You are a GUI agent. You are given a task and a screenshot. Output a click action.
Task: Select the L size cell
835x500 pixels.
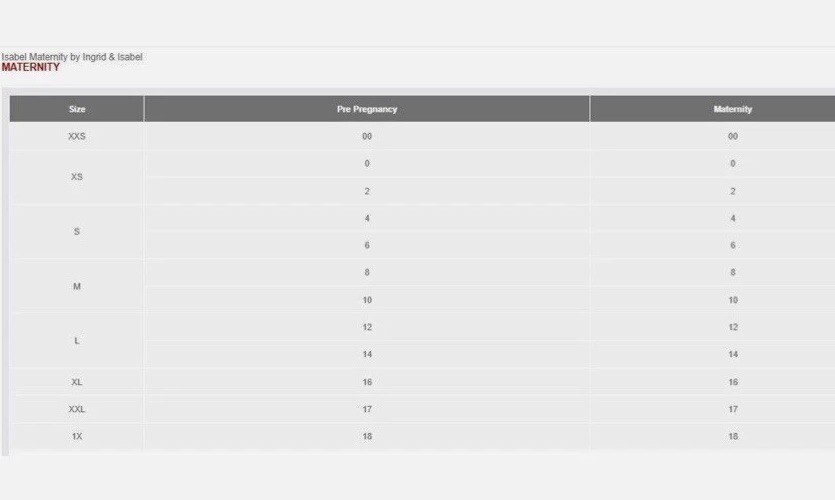77,341
